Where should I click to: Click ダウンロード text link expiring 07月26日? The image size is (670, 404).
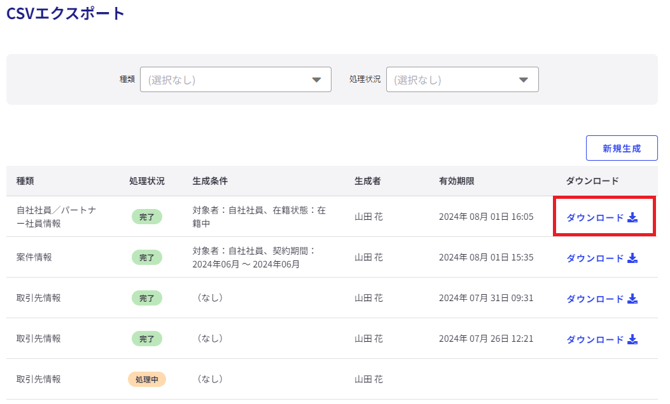point(595,340)
